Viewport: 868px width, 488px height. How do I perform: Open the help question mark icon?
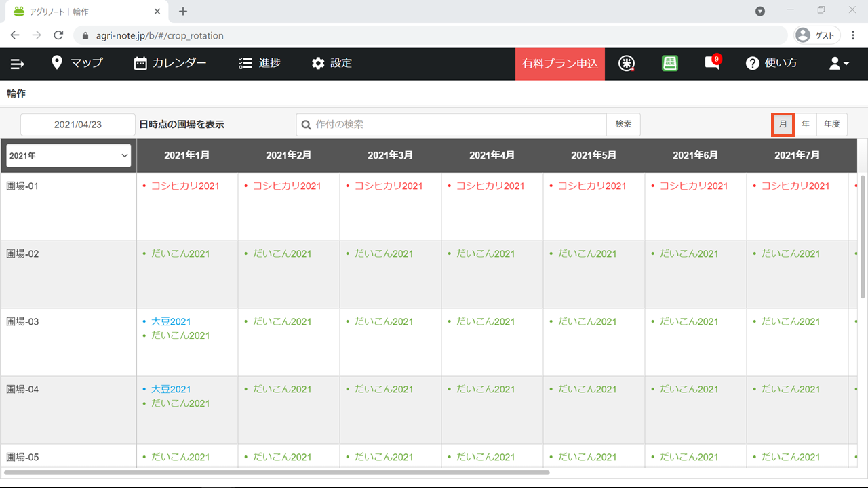click(x=752, y=63)
